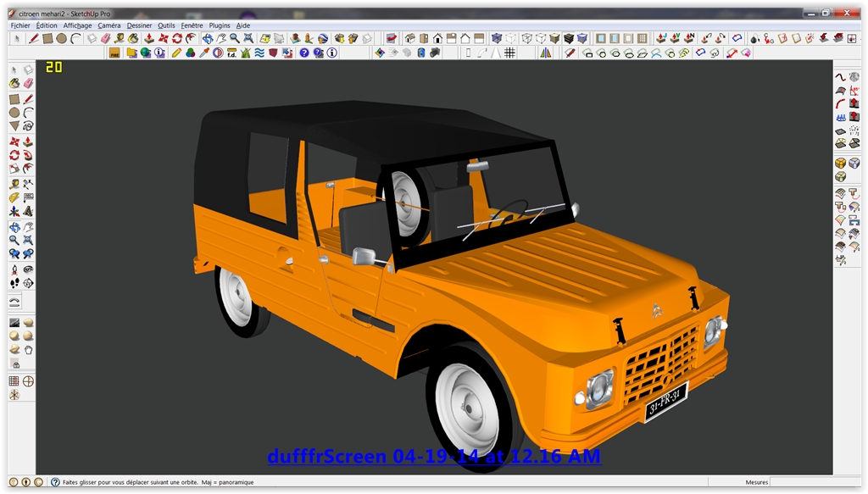Click the Next view camera icon

click(28, 253)
